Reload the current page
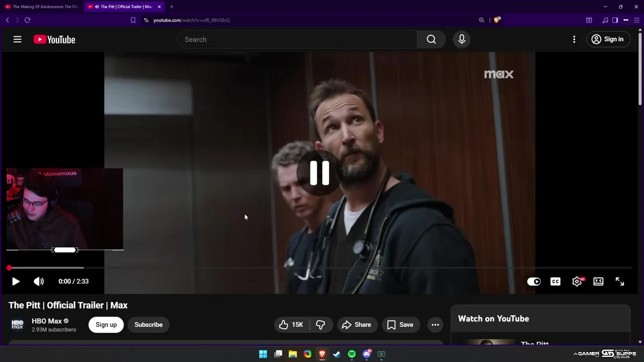Screen dimensions: 644x362 coord(27,20)
